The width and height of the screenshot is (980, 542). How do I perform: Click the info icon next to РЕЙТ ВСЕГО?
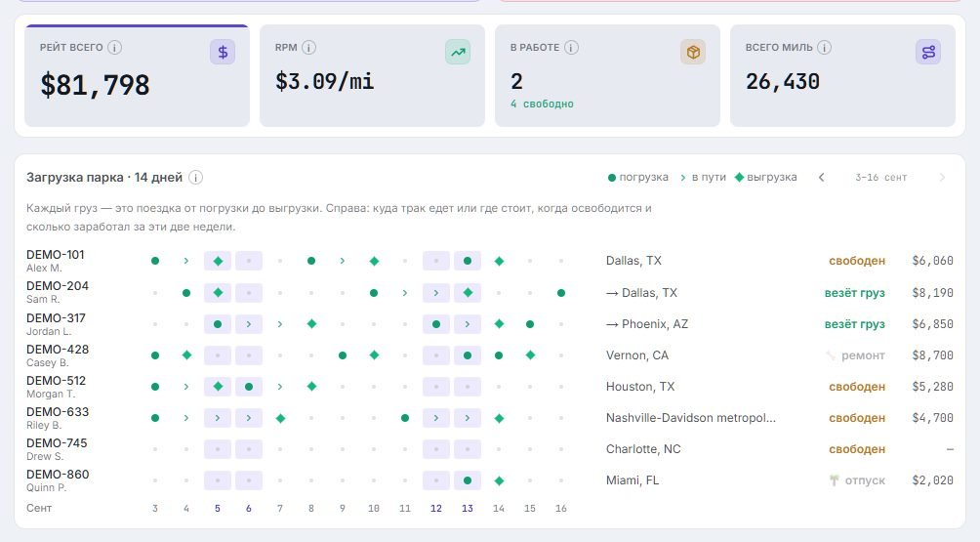(x=114, y=48)
